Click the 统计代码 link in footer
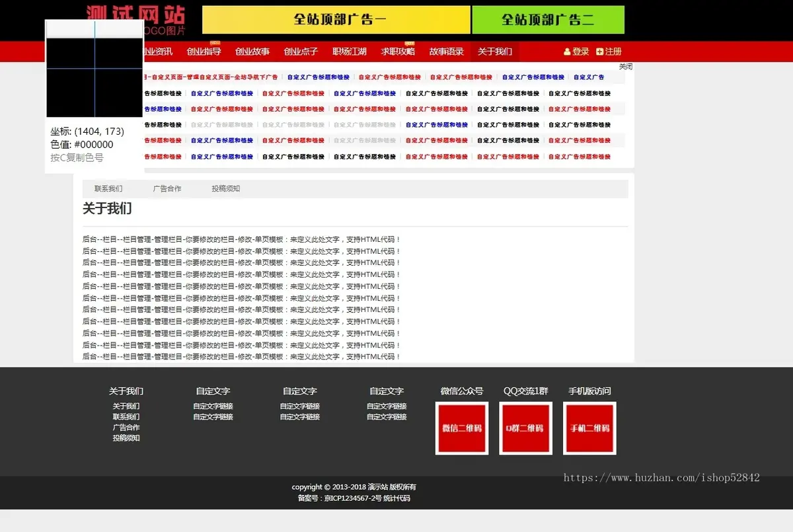 pyautogui.click(x=397, y=498)
